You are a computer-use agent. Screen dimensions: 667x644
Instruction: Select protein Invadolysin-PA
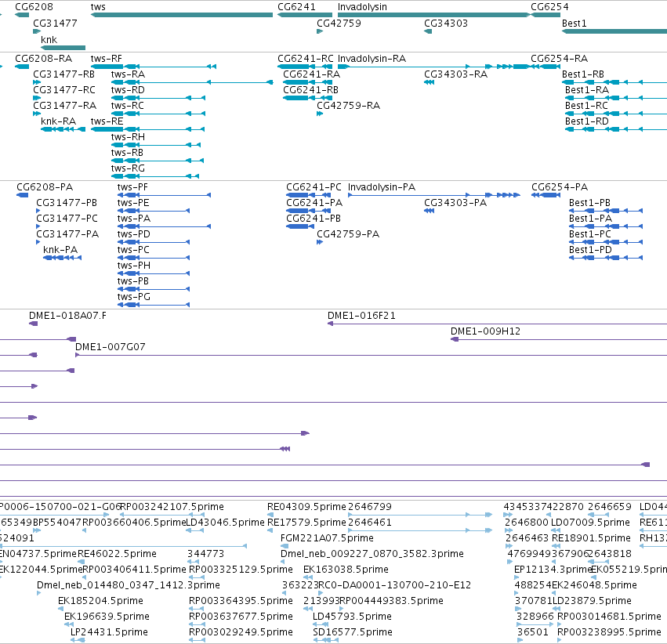[x=434, y=195]
